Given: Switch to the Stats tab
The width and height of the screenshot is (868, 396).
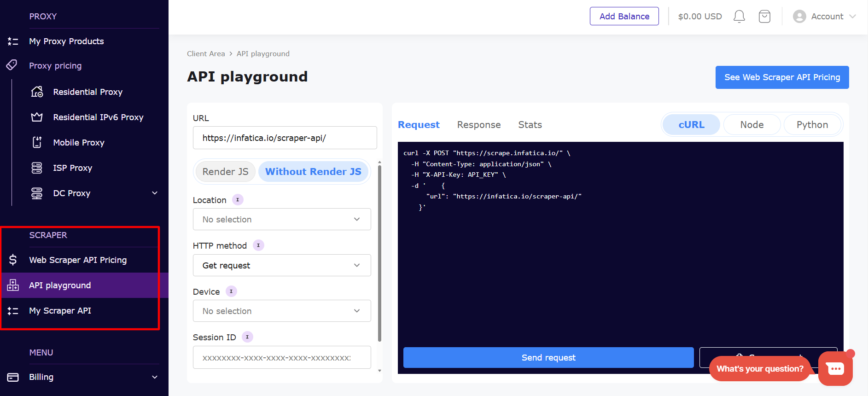Looking at the screenshot, I should (x=530, y=125).
